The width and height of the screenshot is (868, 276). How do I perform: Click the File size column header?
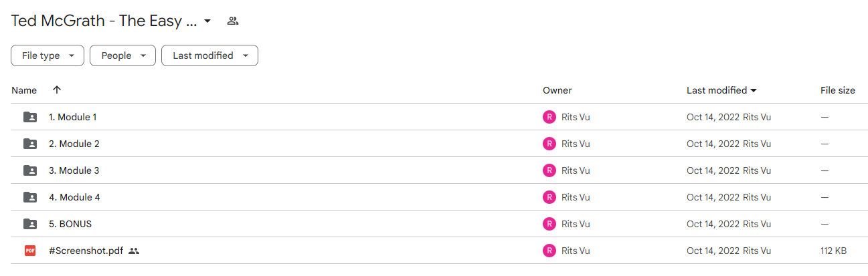(x=838, y=90)
